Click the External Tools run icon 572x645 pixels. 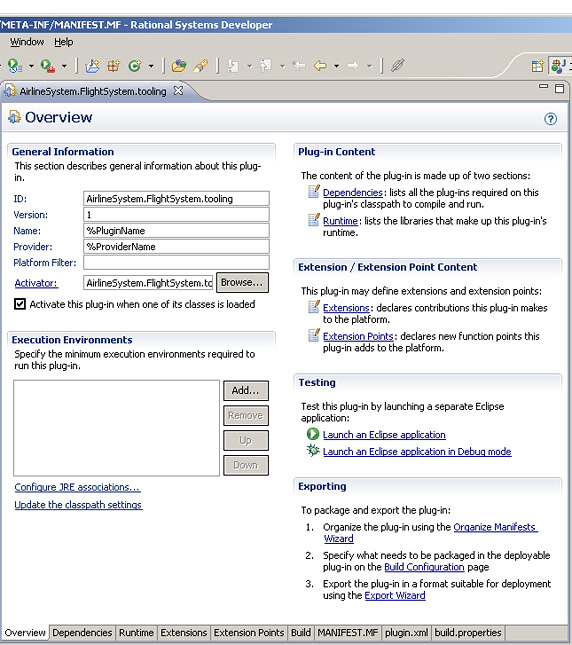pyautogui.click(x=48, y=65)
